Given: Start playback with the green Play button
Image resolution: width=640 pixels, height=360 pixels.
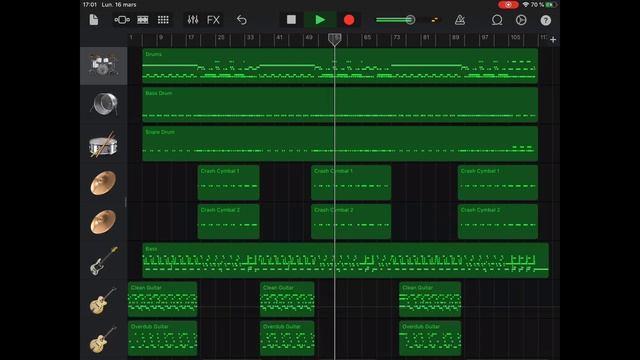Looking at the screenshot, I should (320, 20).
